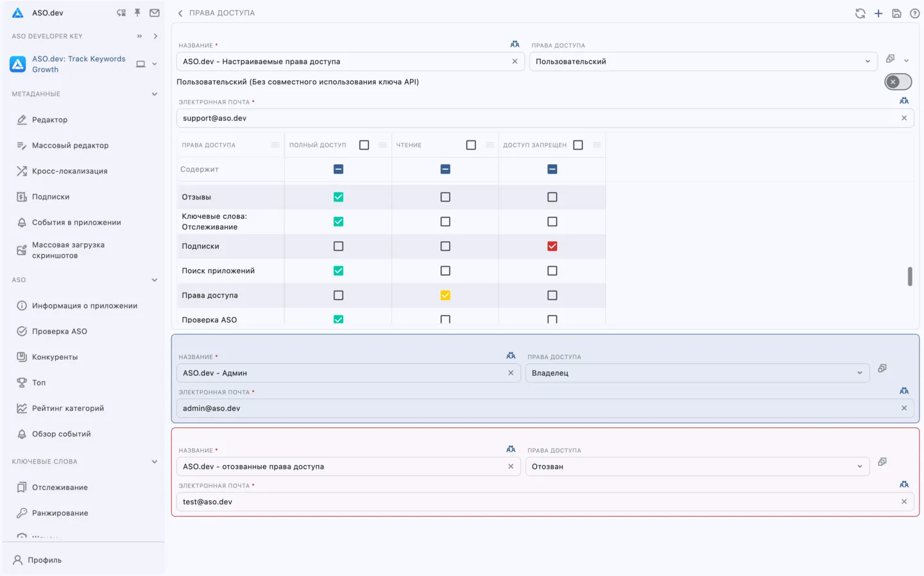Expand the КЛЮЧЕВЫЕ СЛОВА section
This screenshot has width=924, height=576.
tap(155, 461)
